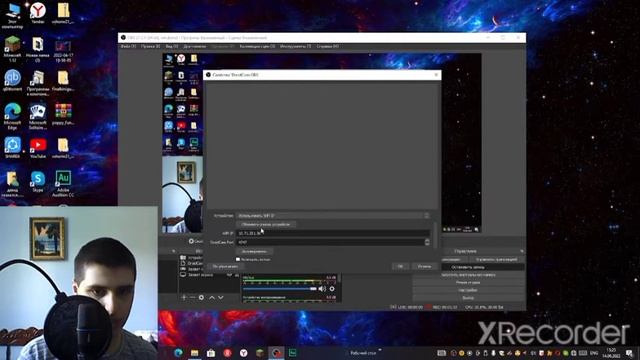The width and height of the screenshot is (640, 360).
Task: Mute Mic/Aux with the speaker icon
Action: tap(322, 289)
